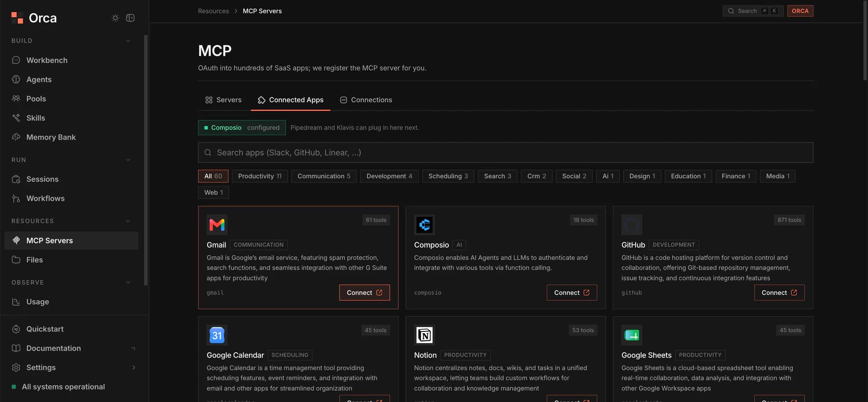Image resolution: width=868 pixels, height=402 pixels.
Task: Click the Composio configured badge
Action: pyautogui.click(x=242, y=128)
